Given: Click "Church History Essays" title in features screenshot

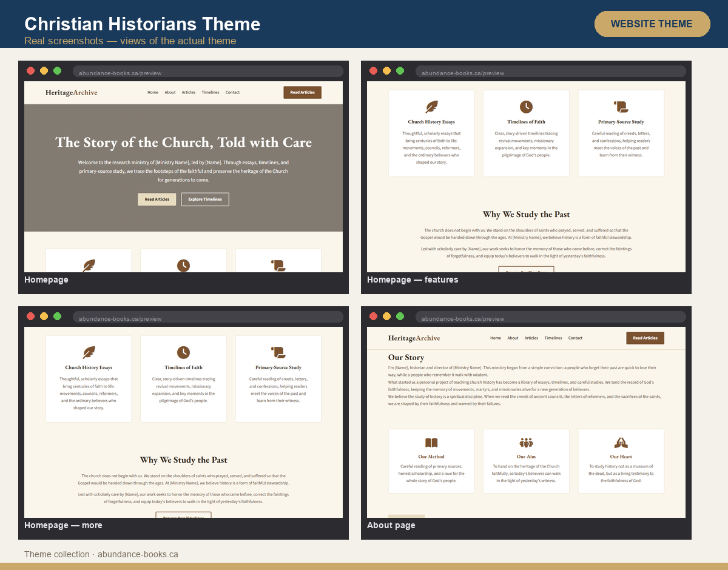Looking at the screenshot, I should 431,122.
